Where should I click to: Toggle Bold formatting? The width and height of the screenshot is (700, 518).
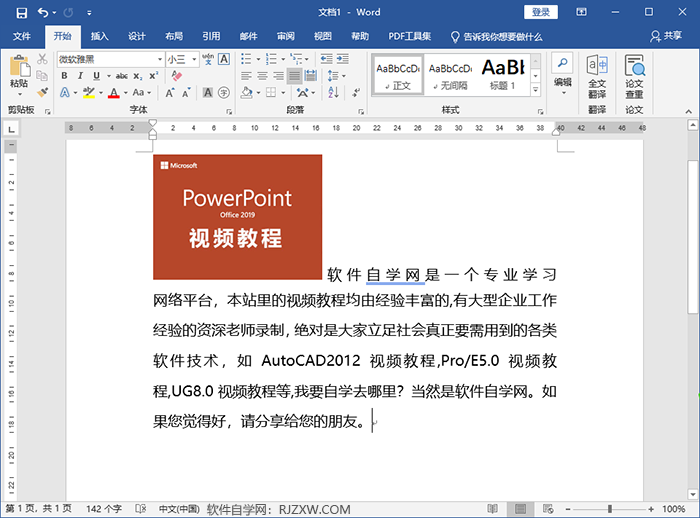tap(65, 76)
